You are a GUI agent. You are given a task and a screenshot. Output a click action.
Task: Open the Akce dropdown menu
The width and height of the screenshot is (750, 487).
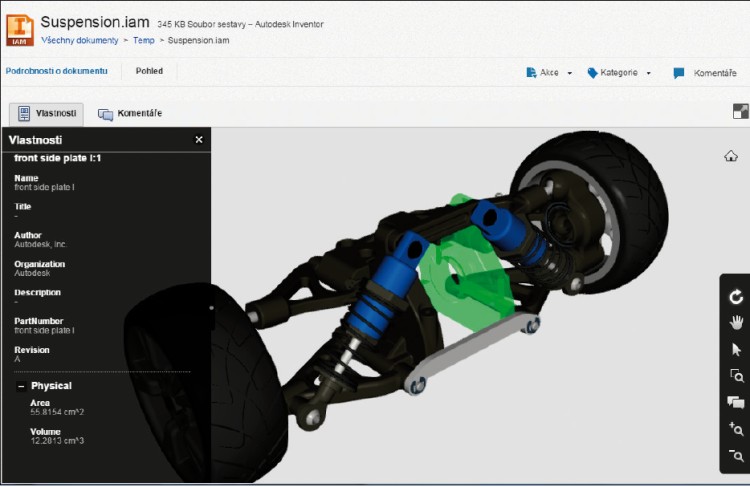pos(549,73)
